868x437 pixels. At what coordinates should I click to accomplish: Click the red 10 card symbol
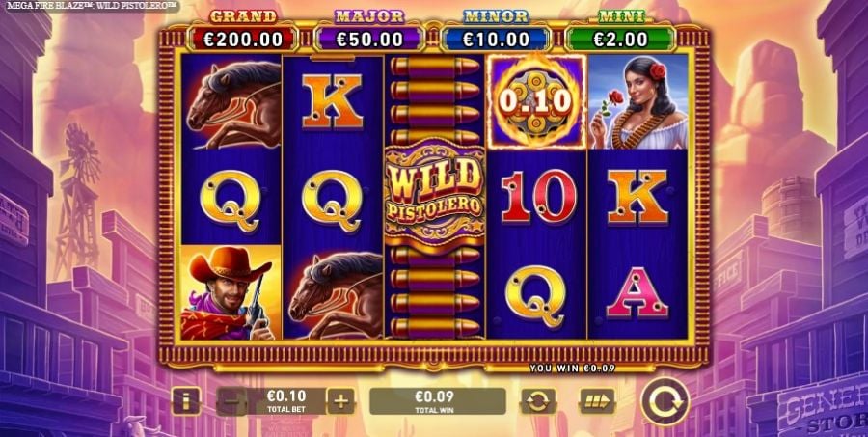[538, 196]
